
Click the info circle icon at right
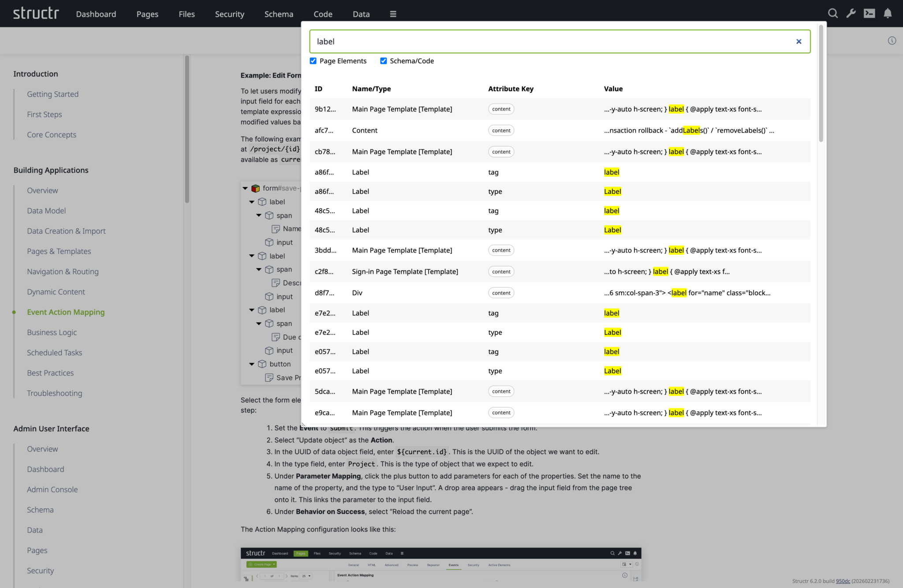[x=892, y=41]
